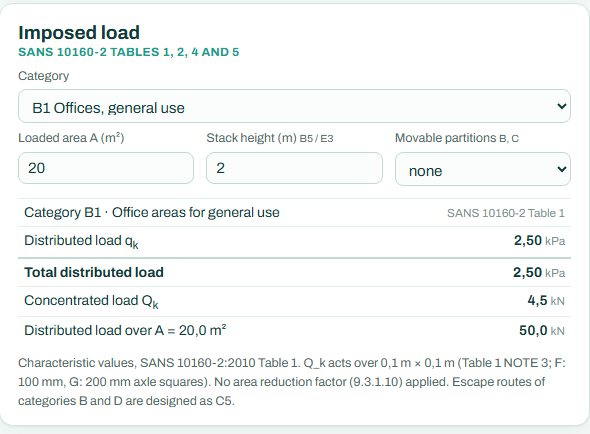This screenshot has height=434, width=590.
Task: Select the 'Imposed load' heading text
Action: (x=79, y=33)
